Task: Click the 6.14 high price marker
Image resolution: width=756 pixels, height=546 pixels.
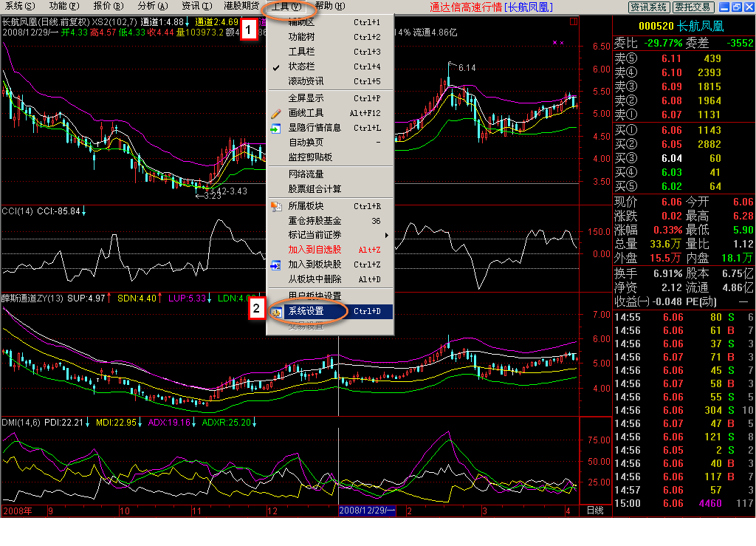Action: pyautogui.click(x=467, y=68)
